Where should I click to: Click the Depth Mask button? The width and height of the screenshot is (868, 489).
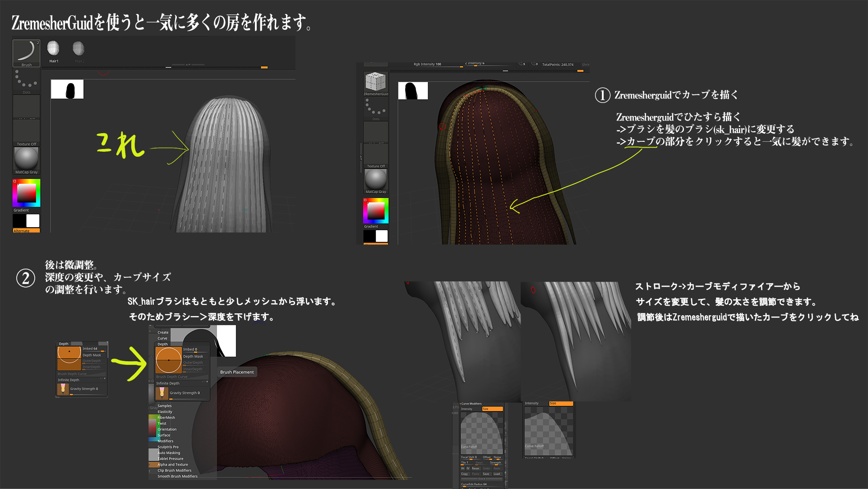[x=193, y=356]
